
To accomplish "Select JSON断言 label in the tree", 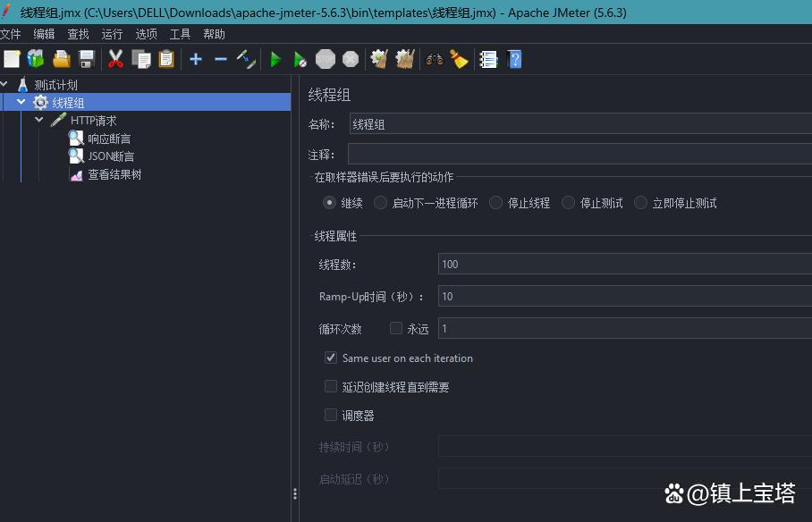I will (x=111, y=156).
